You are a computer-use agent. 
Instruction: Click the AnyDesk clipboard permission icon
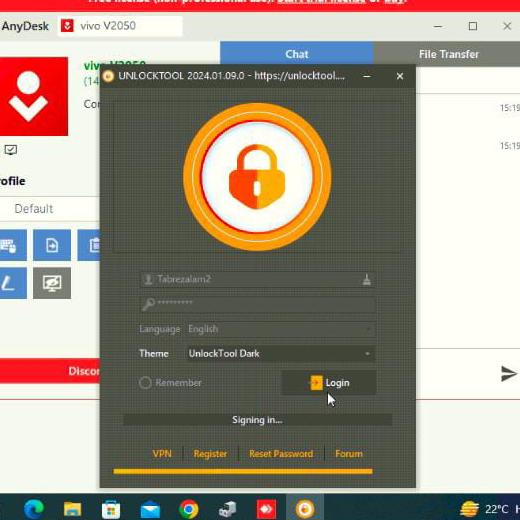pos(89,245)
